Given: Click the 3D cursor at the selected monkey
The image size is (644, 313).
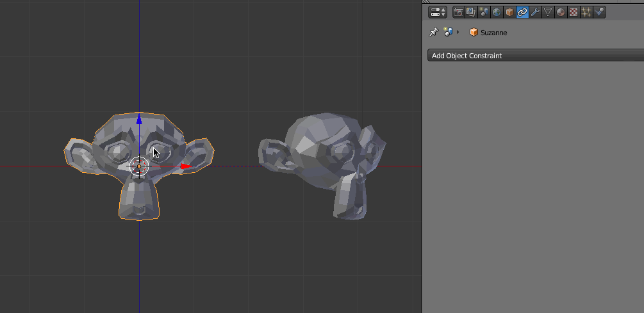Looking at the screenshot, I should tap(139, 166).
